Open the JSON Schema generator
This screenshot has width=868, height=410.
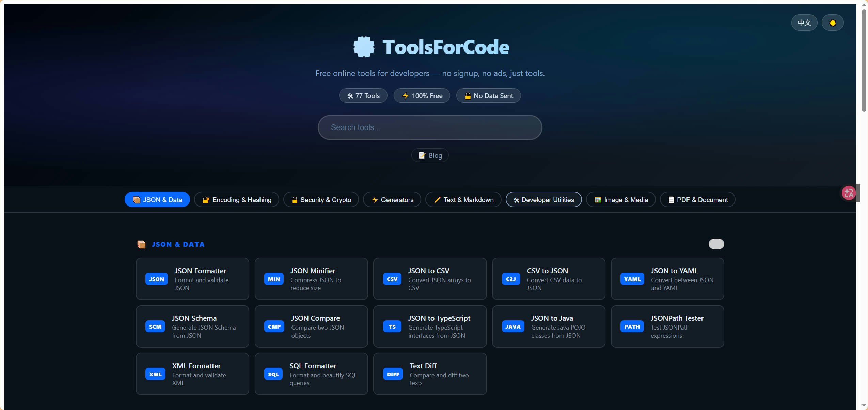[192, 326]
